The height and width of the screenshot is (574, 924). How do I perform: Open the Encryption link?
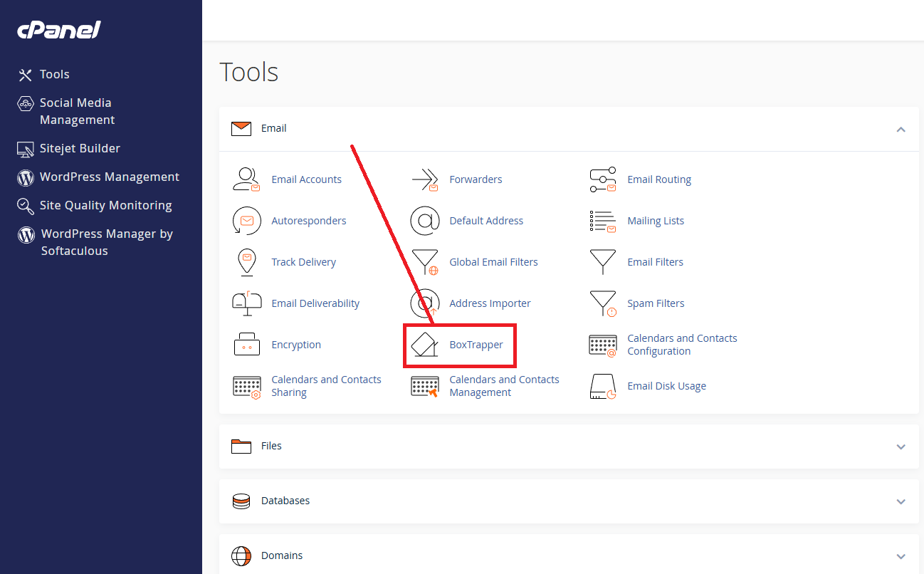(x=296, y=345)
